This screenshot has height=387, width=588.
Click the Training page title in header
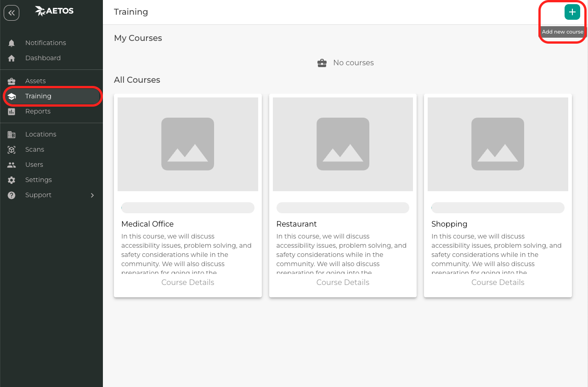click(131, 12)
